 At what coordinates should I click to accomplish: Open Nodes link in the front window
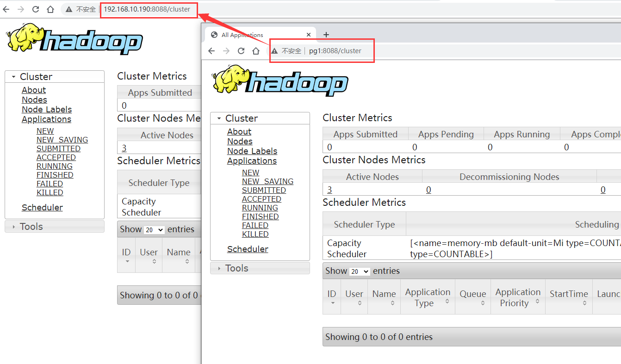coord(240,142)
